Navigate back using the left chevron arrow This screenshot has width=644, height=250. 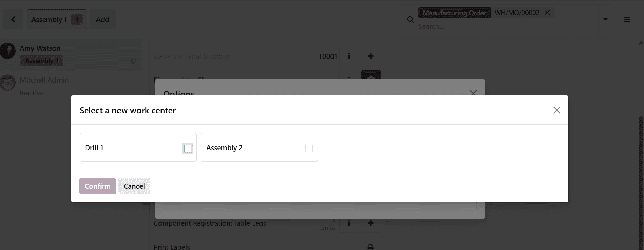13,19
